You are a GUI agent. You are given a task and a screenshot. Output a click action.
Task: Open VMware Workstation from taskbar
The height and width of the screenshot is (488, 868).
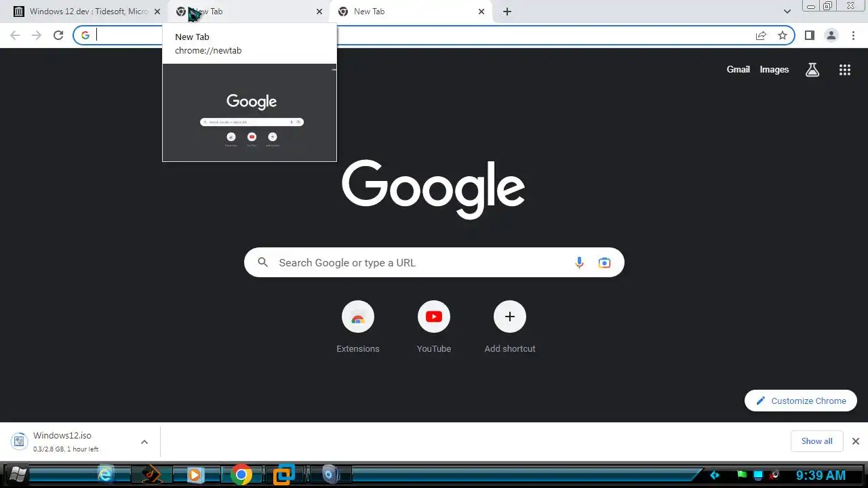point(284,474)
